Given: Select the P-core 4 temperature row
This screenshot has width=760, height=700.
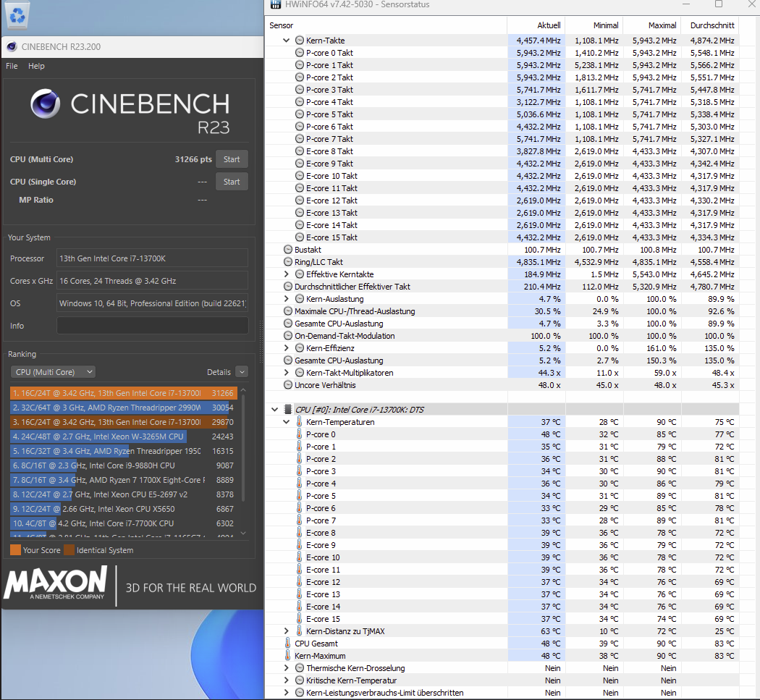Looking at the screenshot, I should click(x=502, y=484).
